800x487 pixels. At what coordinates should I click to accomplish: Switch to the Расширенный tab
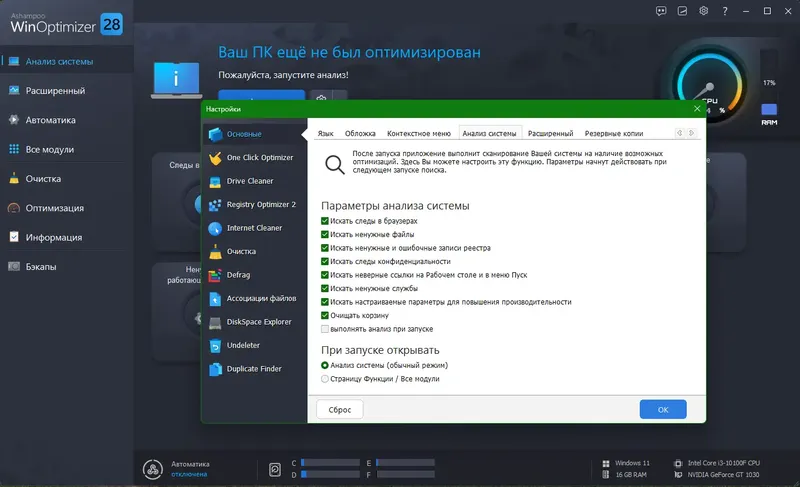(x=551, y=134)
